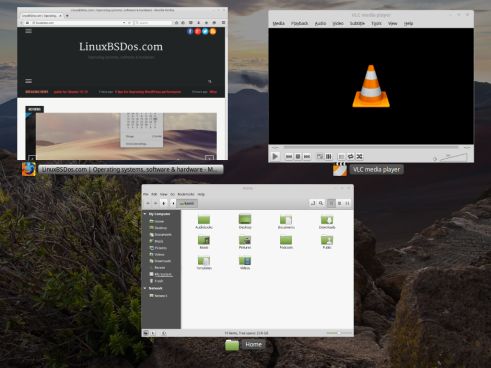The width and height of the screenshot is (491, 368).
Task: Open the Videos folder icon in file pane
Action: [x=245, y=263]
